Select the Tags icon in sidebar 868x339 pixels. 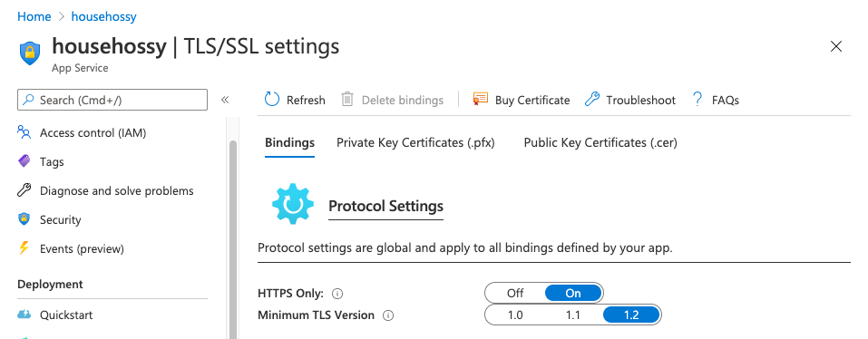coord(24,161)
